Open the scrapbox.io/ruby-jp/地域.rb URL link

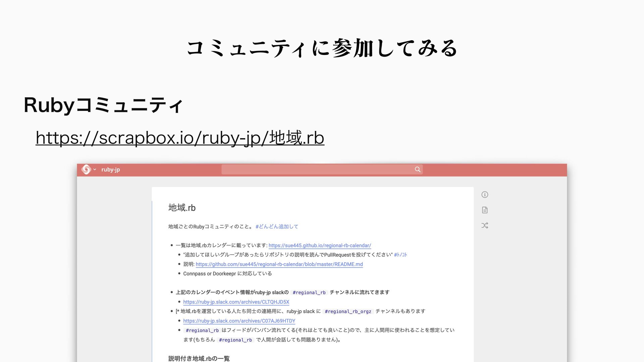tap(180, 138)
